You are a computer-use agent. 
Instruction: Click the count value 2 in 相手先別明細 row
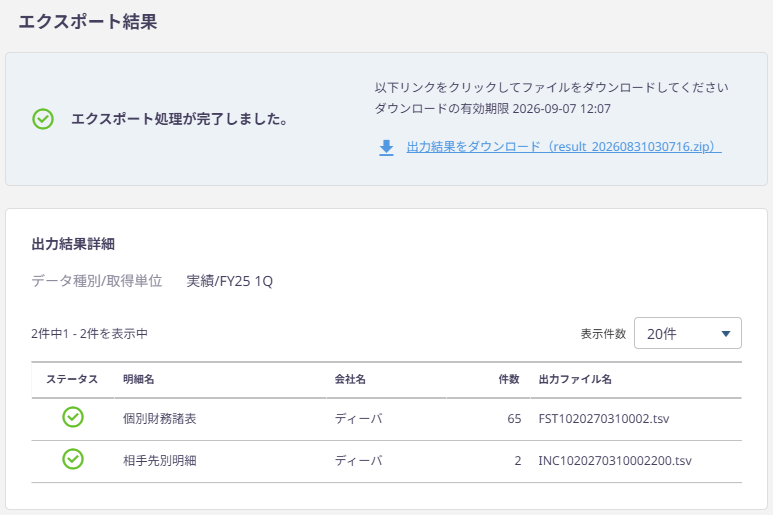[x=518, y=461]
